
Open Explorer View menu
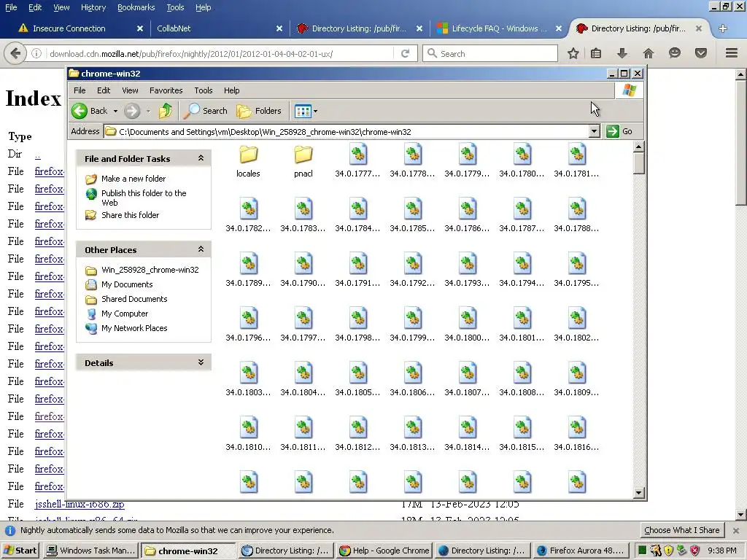click(130, 90)
